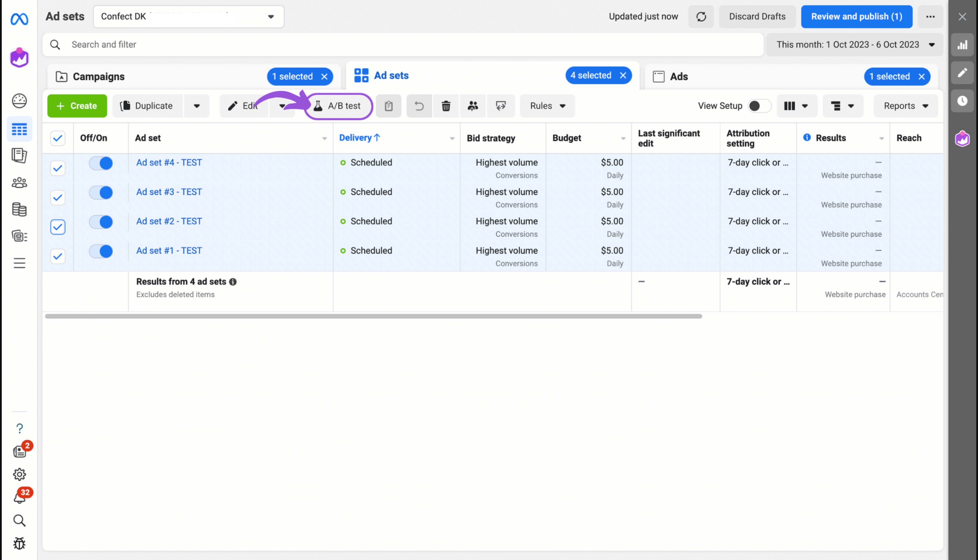Open the Advertising settings list icon in sidebar
Image resolution: width=978 pixels, height=560 pixels.
coord(19,236)
